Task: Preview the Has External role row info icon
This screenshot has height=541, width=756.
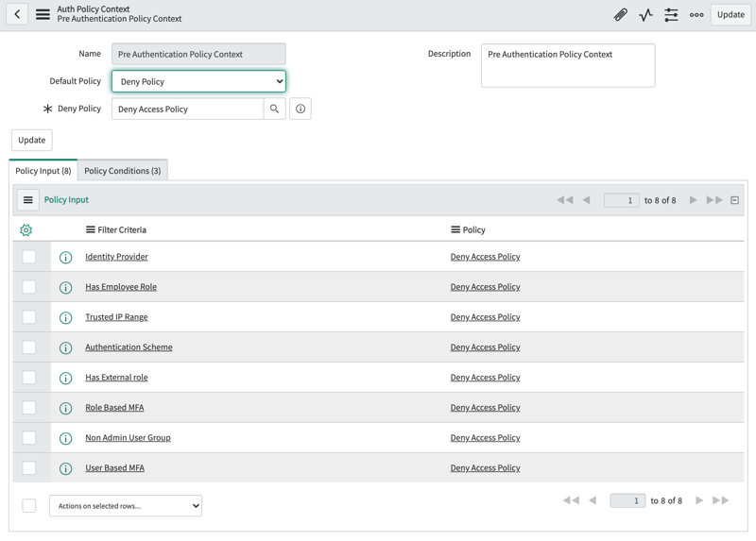Action: tap(65, 379)
